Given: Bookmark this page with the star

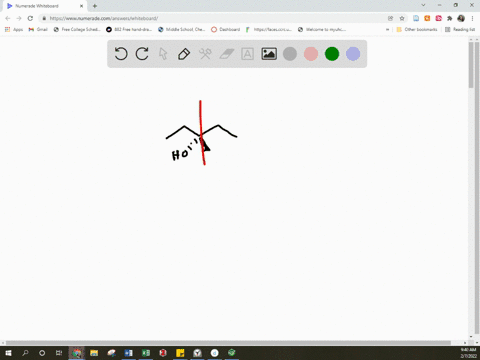Looking at the screenshot, I should pyautogui.click(x=402, y=18).
